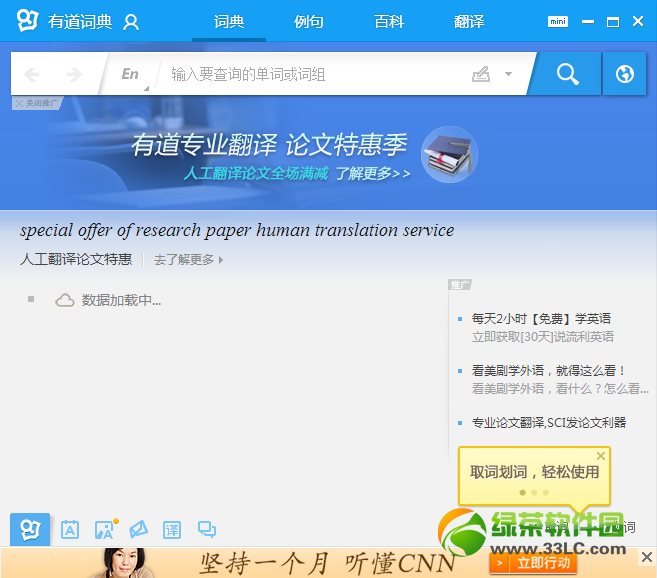The width and height of the screenshot is (657, 578).
Task: Switch to mini window mode
Action: coord(558,21)
